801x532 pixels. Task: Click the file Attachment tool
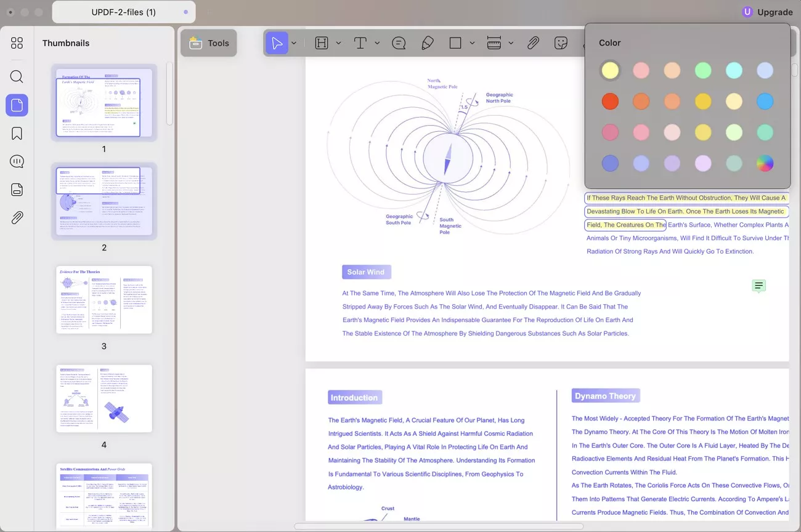pos(533,42)
